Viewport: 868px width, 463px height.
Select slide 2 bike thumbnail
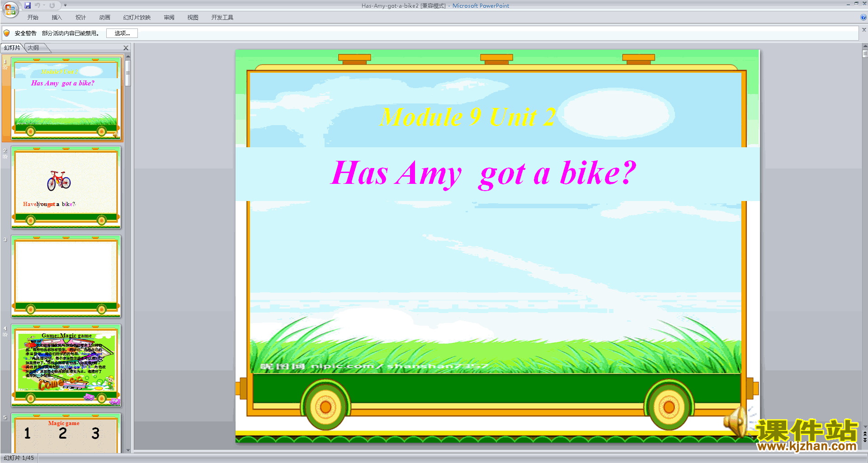(66, 187)
